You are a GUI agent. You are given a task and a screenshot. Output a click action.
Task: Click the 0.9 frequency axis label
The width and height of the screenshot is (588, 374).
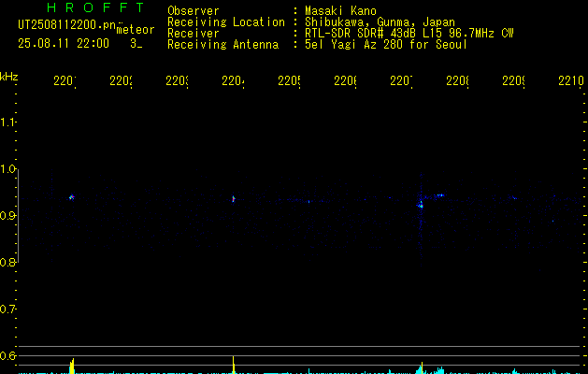tap(8, 216)
